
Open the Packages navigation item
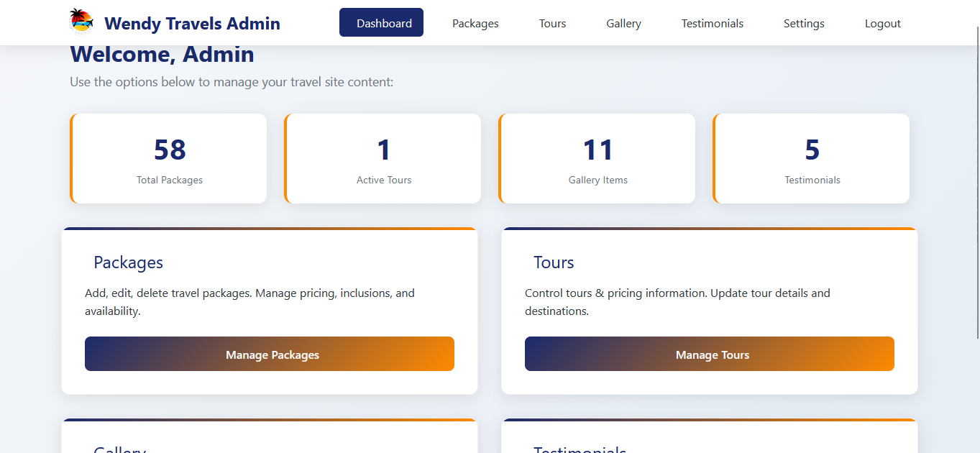[x=475, y=23]
